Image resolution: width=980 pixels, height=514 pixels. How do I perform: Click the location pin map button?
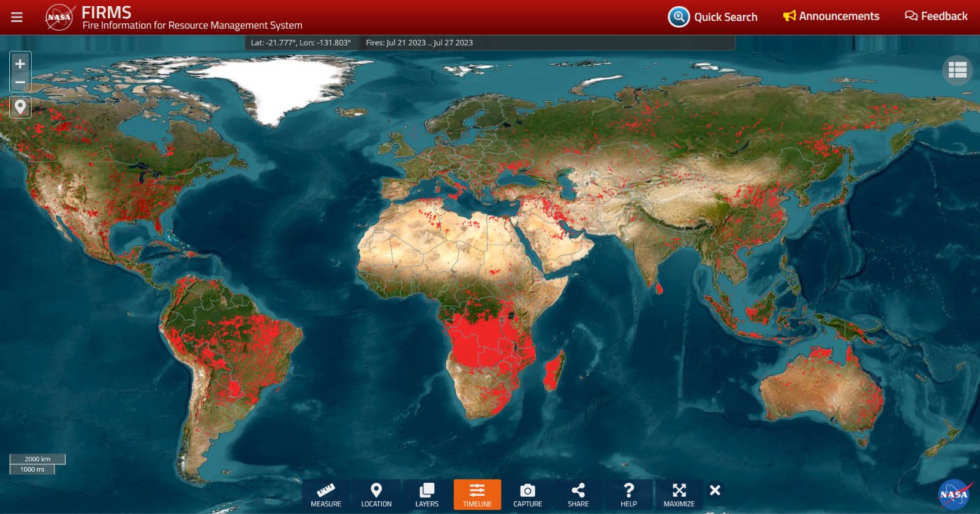click(x=20, y=107)
